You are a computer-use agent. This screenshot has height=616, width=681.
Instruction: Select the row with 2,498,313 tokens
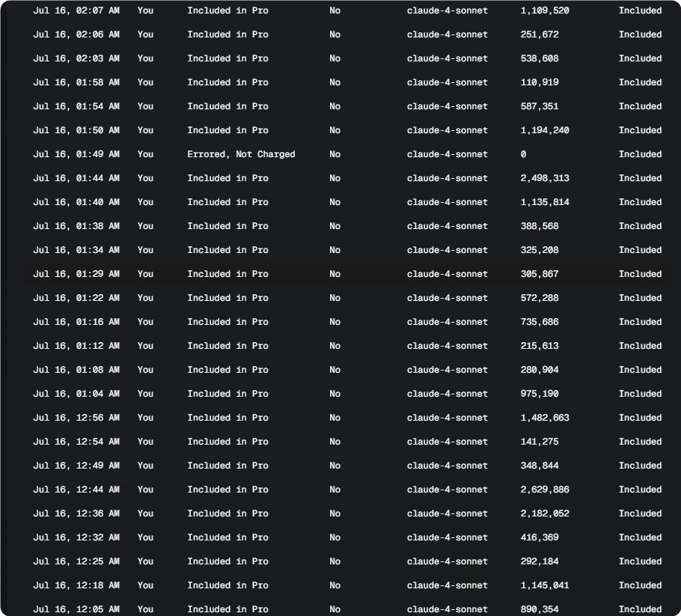tap(347, 178)
